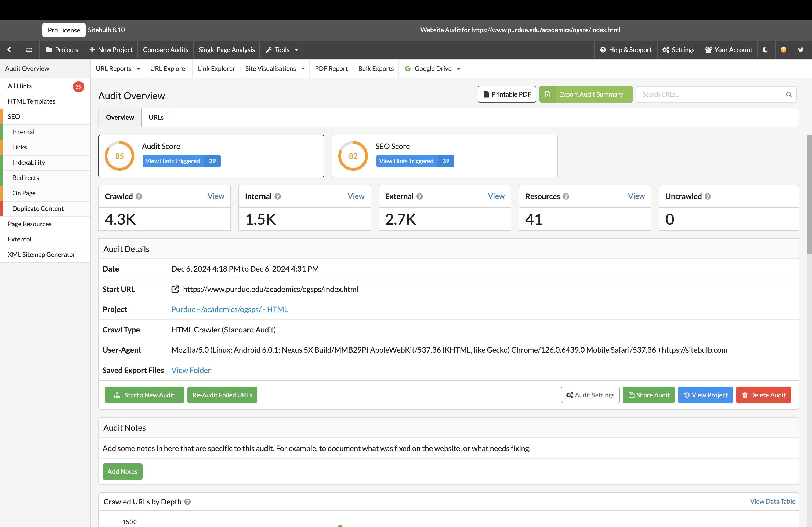Toggle dark mode with the moon icon
Viewport: 812px width, 527px height.
pyautogui.click(x=765, y=50)
